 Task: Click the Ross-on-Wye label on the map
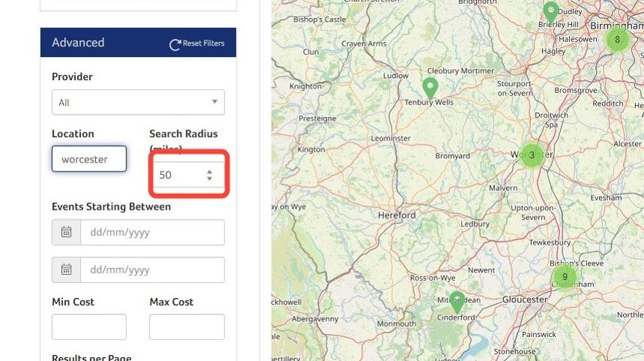(x=433, y=278)
